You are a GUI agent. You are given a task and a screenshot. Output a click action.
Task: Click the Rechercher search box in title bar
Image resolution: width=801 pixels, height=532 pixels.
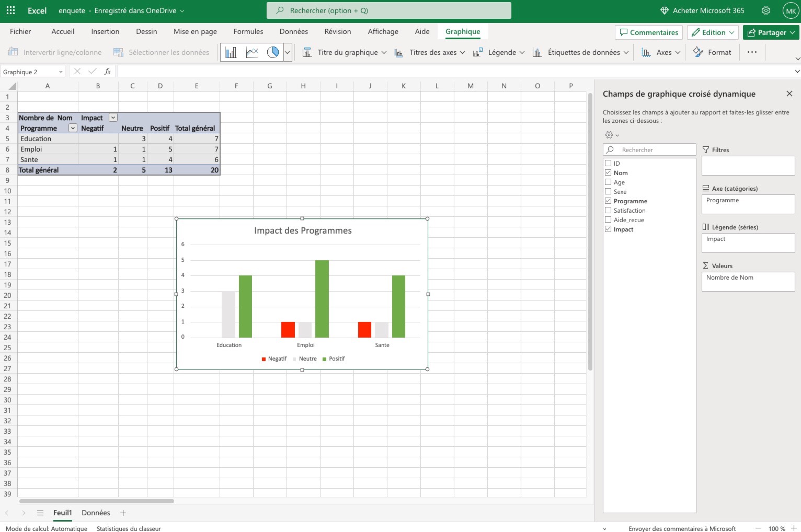point(389,10)
